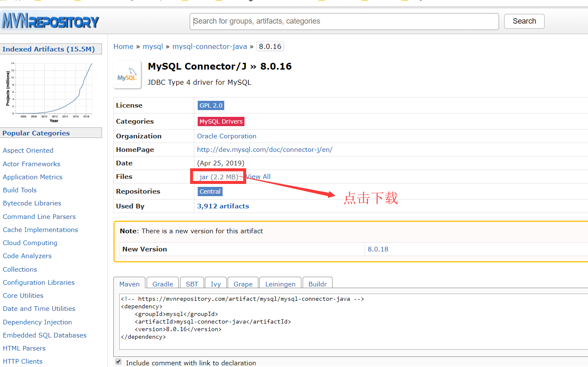588x367 pixels.
Task: Open Collections category
Action: [x=20, y=270]
